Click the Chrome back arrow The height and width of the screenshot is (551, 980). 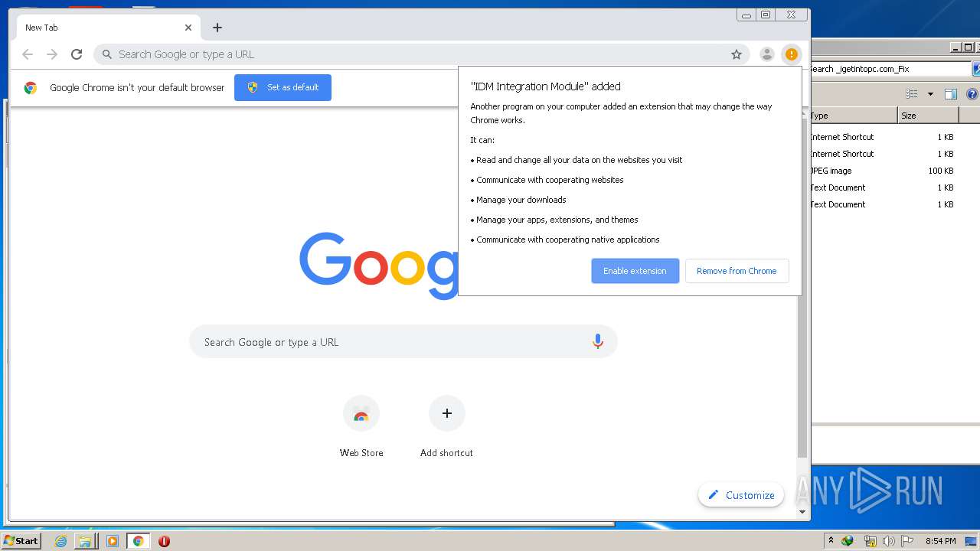[x=28, y=54]
